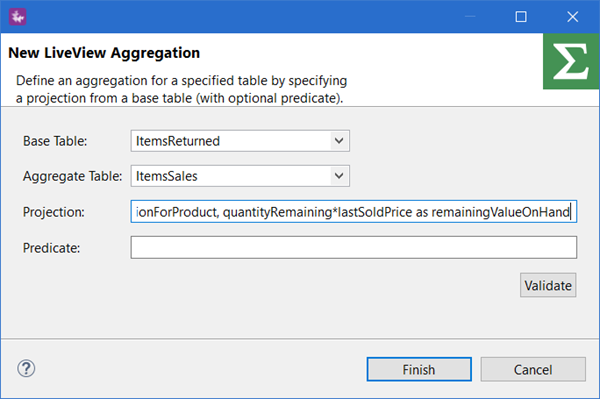
Task: Click the green sigma aggregation icon
Action: pyautogui.click(x=571, y=61)
